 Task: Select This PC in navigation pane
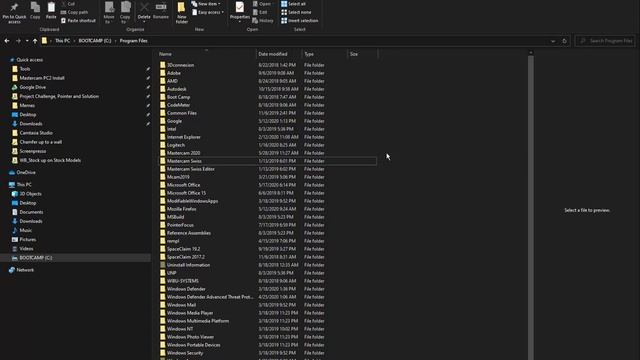pyautogui.click(x=24, y=184)
